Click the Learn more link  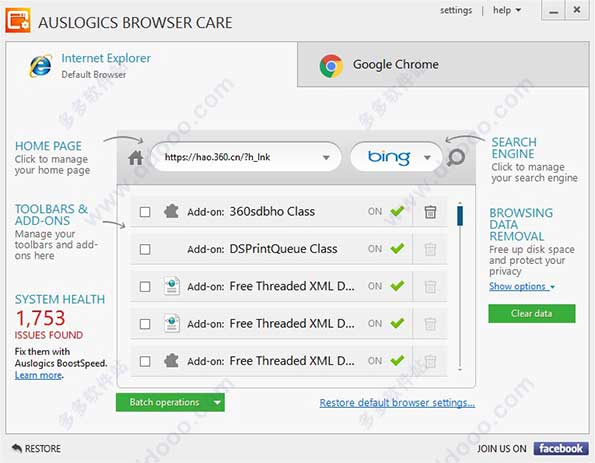point(38,375)
